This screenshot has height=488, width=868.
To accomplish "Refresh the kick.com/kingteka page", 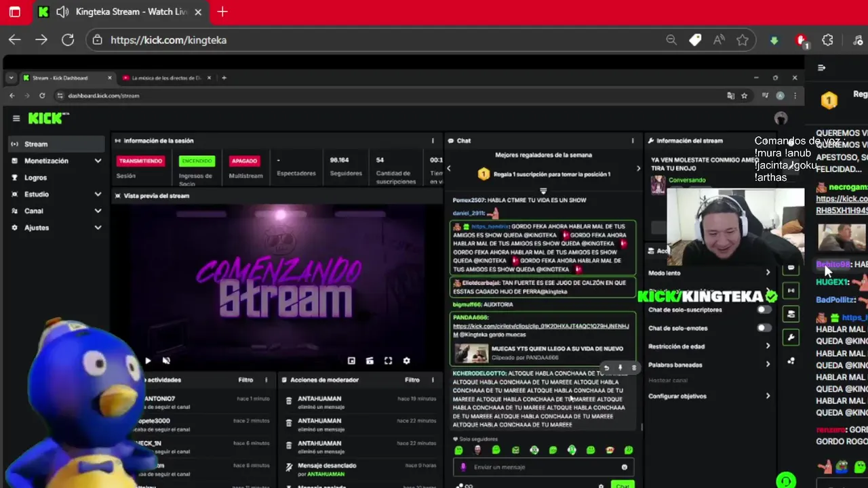I will coord(68,40).
